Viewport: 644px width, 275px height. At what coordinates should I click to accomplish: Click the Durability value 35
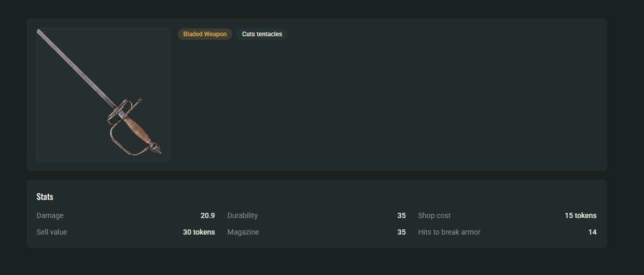(x=401, y=215)
